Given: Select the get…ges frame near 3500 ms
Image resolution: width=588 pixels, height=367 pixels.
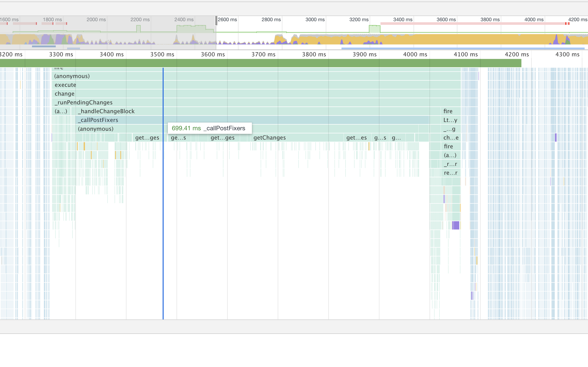Looking at the screenshot, I should [x=147, y=137].
